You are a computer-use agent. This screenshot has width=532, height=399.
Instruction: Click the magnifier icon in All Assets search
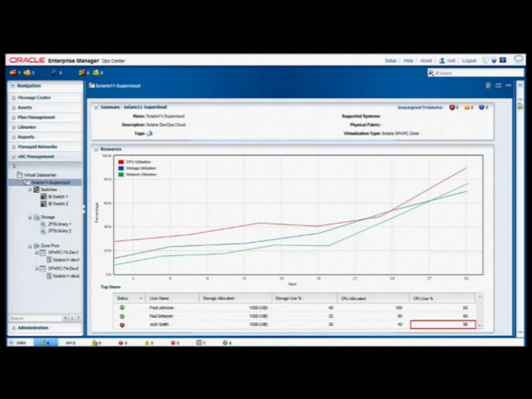[x=431, y=73]
